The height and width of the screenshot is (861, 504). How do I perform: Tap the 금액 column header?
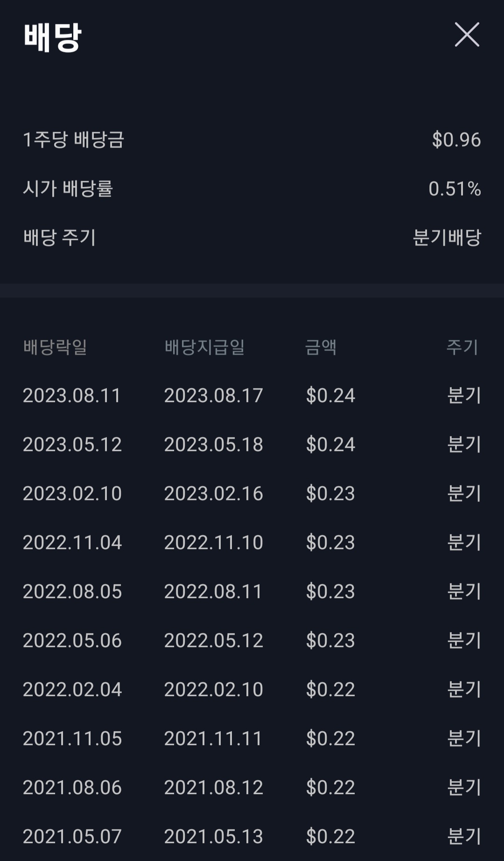click(321, 347)
